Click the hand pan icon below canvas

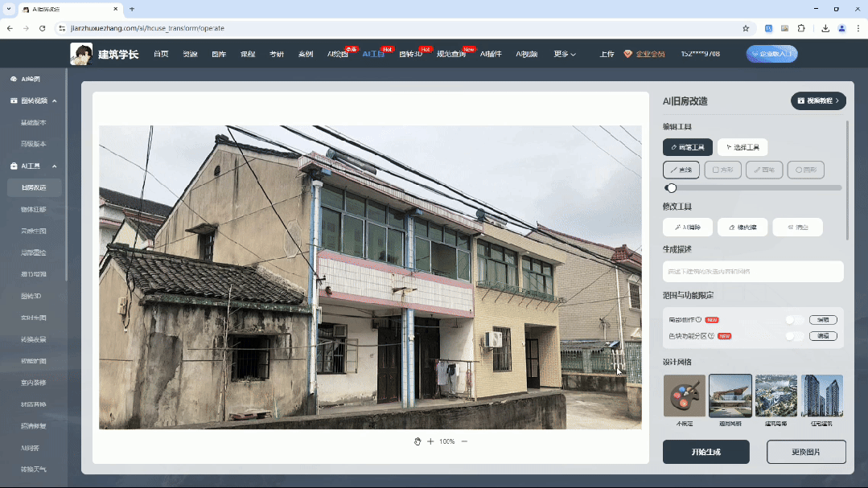[418, 441]
